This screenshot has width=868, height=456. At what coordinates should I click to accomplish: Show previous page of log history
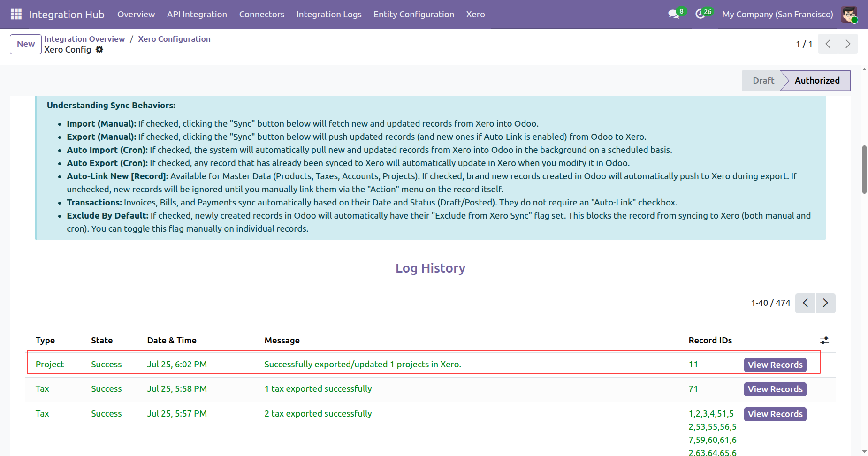coord(806,303)
